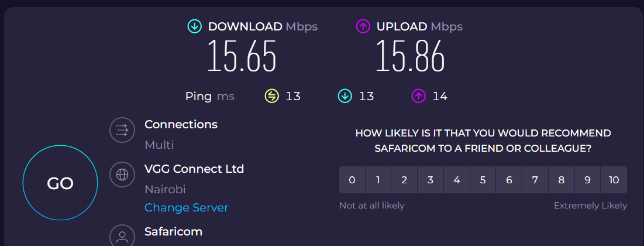Click the download arrow icon beside DOWNLOAD
The width and height of the screenshot is (644, 246).
(194, 26)
